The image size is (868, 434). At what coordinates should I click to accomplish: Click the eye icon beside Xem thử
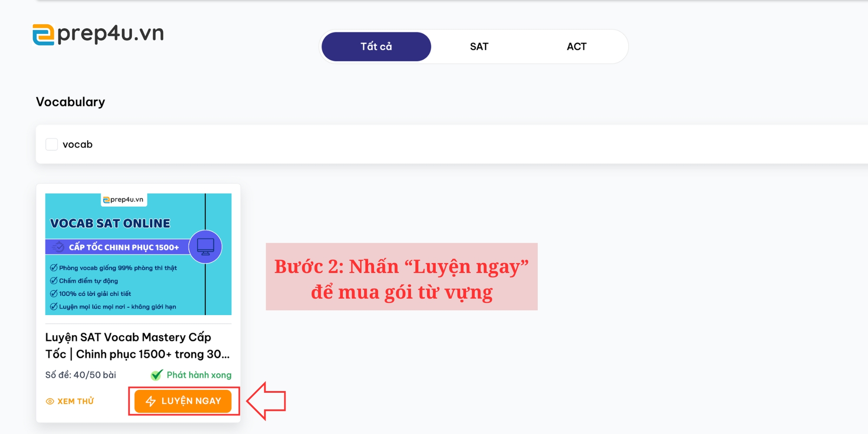50,401
